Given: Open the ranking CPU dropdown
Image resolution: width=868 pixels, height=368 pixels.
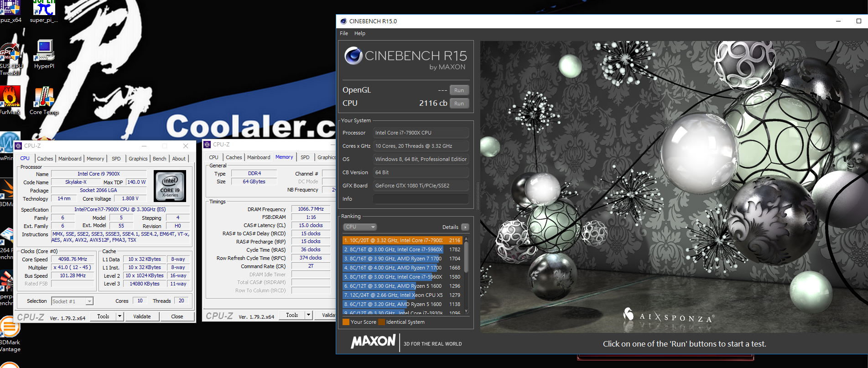Looking at the screenshot, I should pyautogui.click(x=360, y=227).
